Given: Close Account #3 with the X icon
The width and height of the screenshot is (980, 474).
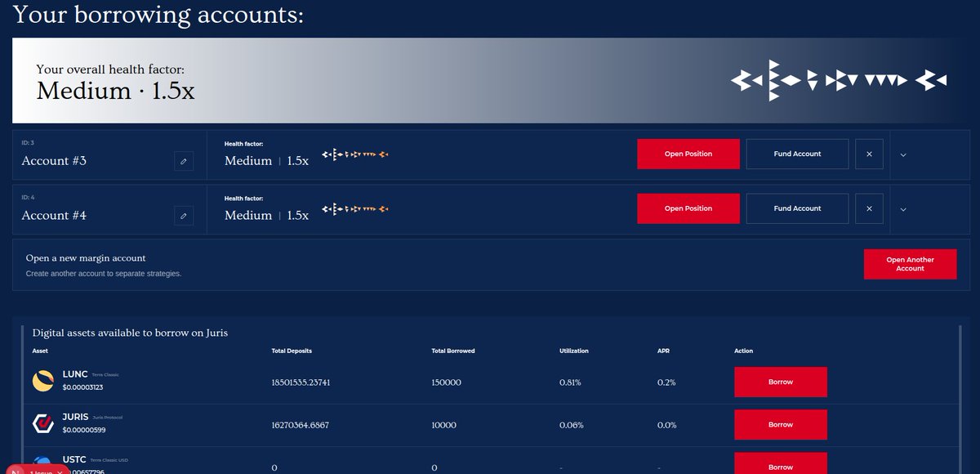Looking at the screenshot, I should click(869, 154).
